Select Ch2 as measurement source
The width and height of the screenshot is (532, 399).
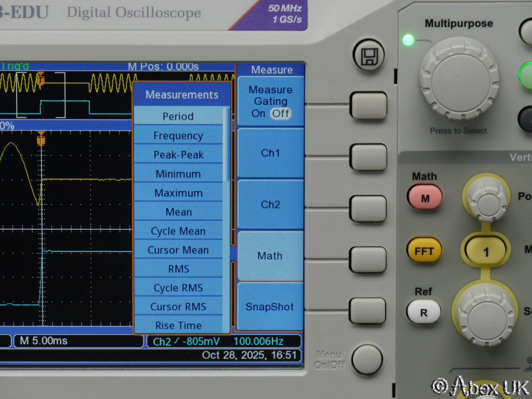point(271,204)
